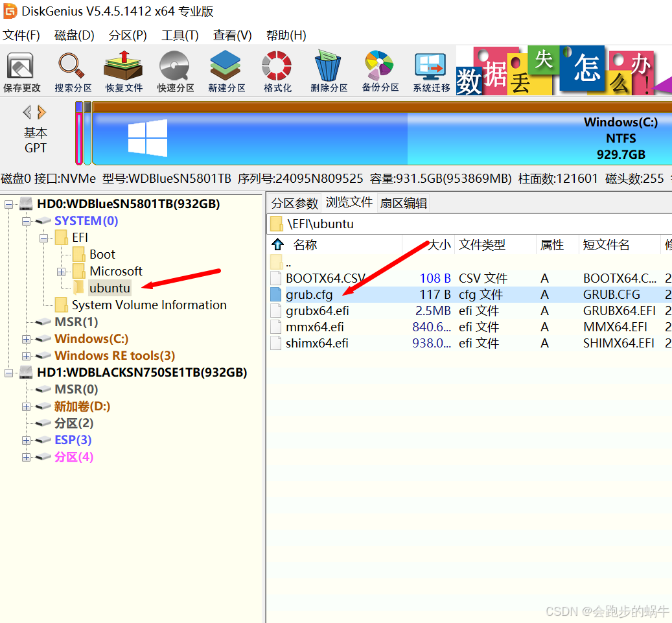Sort file list by 短文件名 column header
672x623 pixels.
tap(620, 245)
